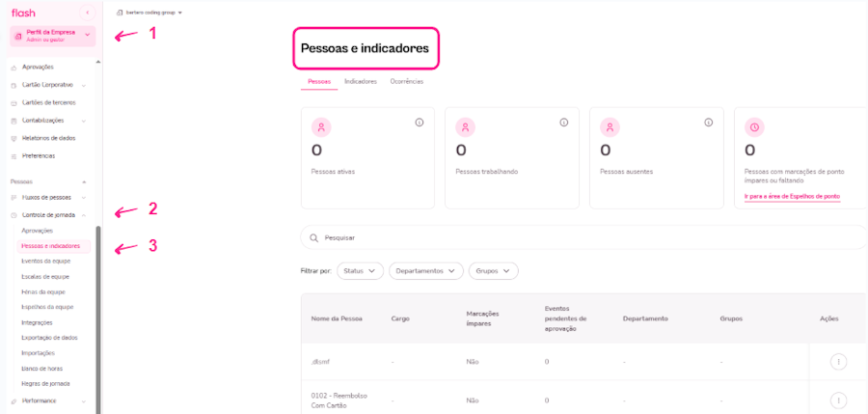Open the Grupos filter dropdown
Viewport: 868px width, 414px height.
(494, 271)
